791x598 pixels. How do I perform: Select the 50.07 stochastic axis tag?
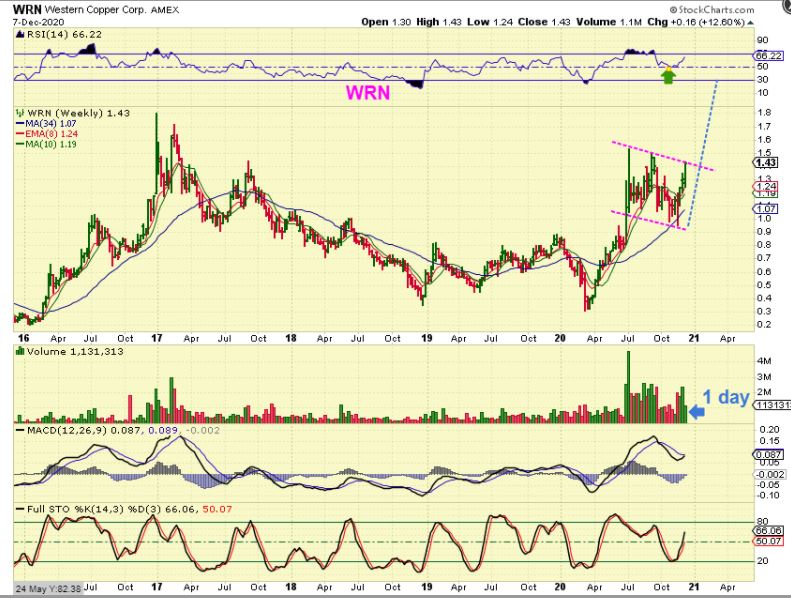(x=769, y=541)
